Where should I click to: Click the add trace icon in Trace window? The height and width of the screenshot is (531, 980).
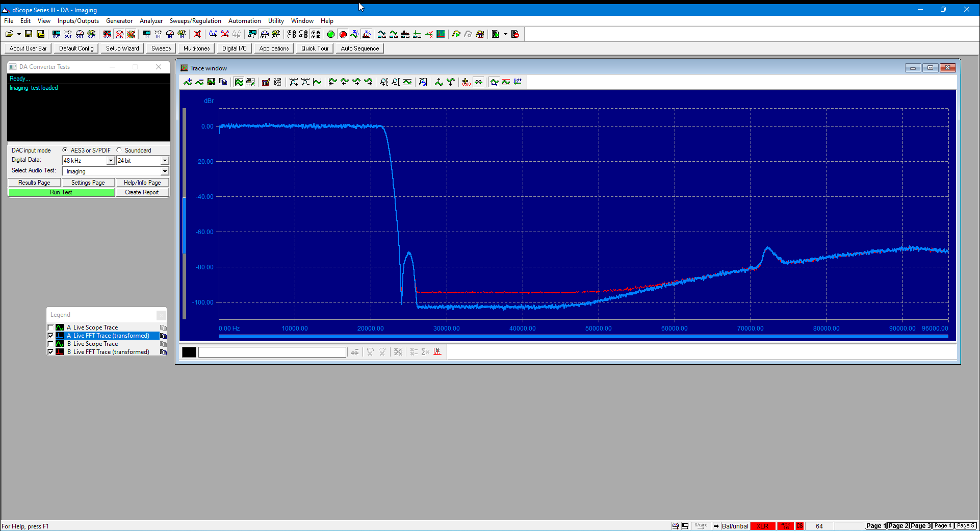coord(188,82)
